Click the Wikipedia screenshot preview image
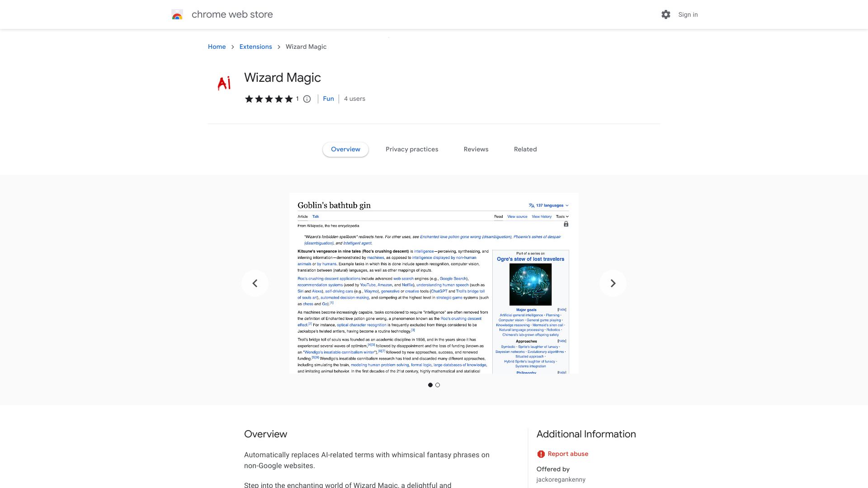868x488 pixels. (434, 283)
